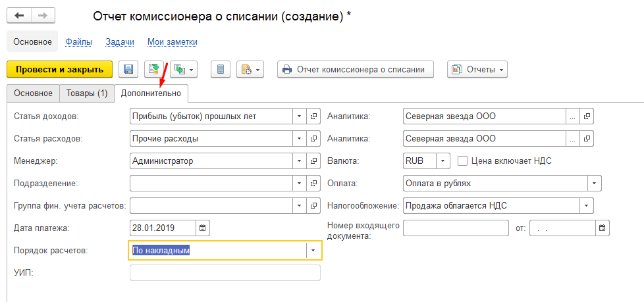
Task: Click the back navigation arrow
Action: point(20,15)
